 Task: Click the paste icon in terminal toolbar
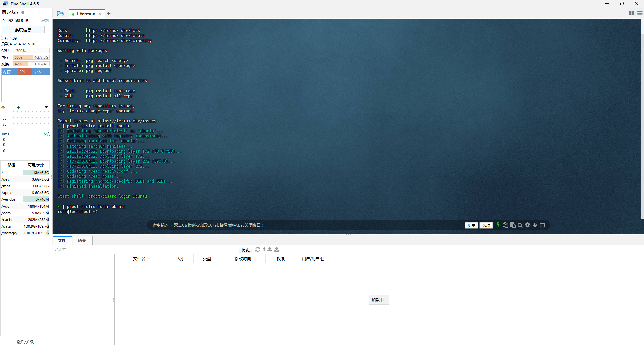[513, 225]
